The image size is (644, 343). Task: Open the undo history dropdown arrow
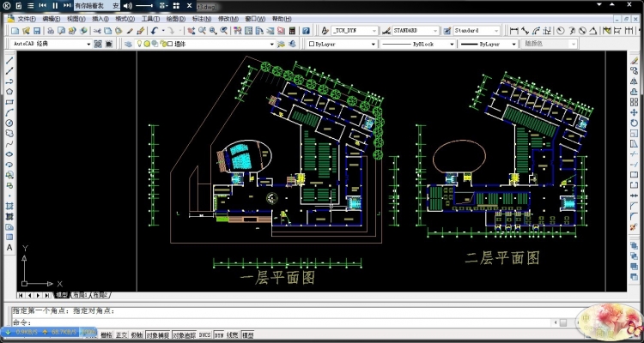pyautogui.click(x=163, y=31)
